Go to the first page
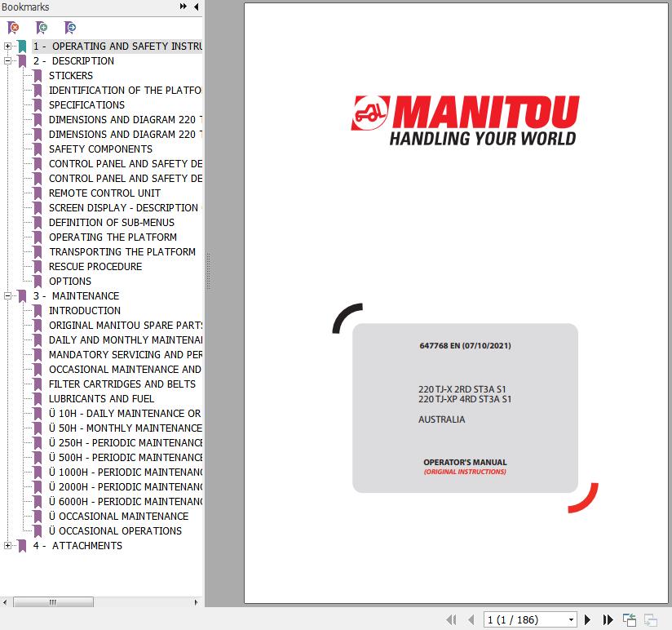This screenshot has height=630, width=672. pyautogui.click(x=451, y=619)
